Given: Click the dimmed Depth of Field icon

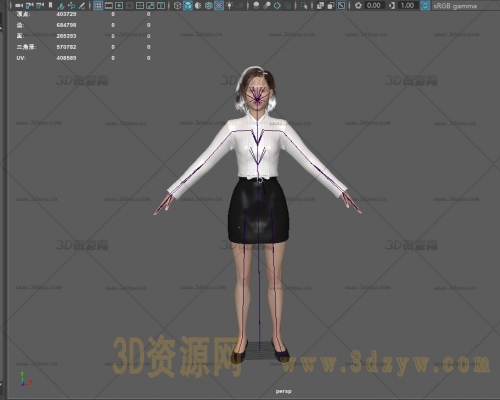Looking at the screenshot, I should point(288,5).
